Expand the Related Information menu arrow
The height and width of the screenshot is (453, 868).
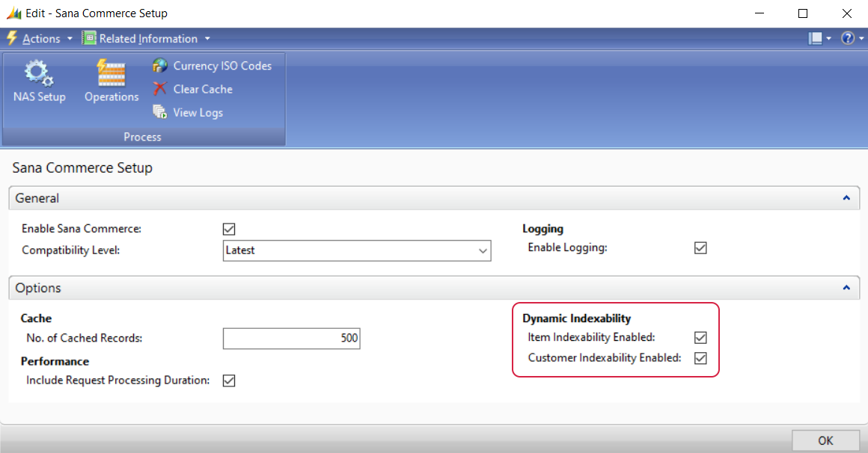coord(207,39)
